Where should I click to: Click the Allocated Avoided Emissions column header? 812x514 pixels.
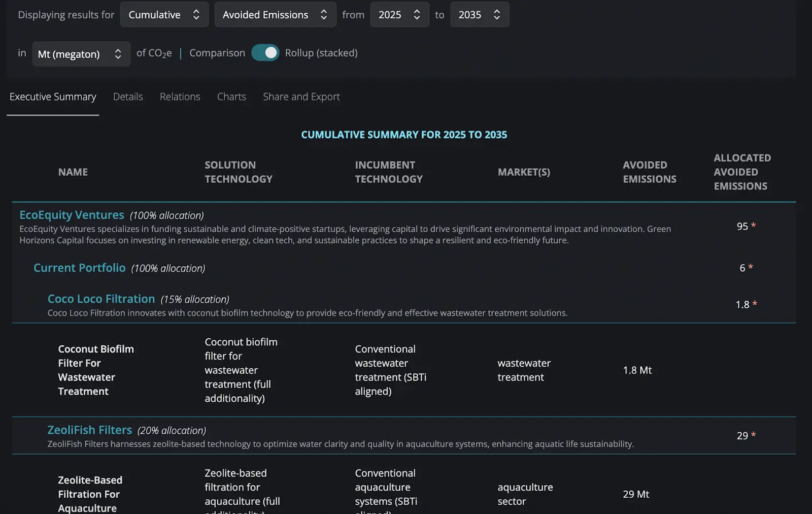click(742, 172)
